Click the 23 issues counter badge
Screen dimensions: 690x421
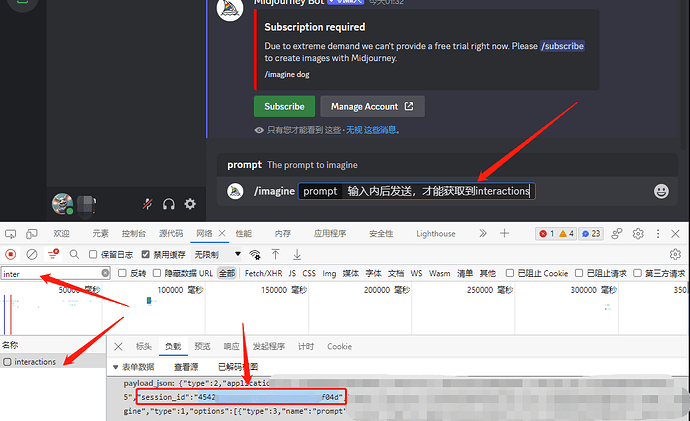[x=591, y=234]
